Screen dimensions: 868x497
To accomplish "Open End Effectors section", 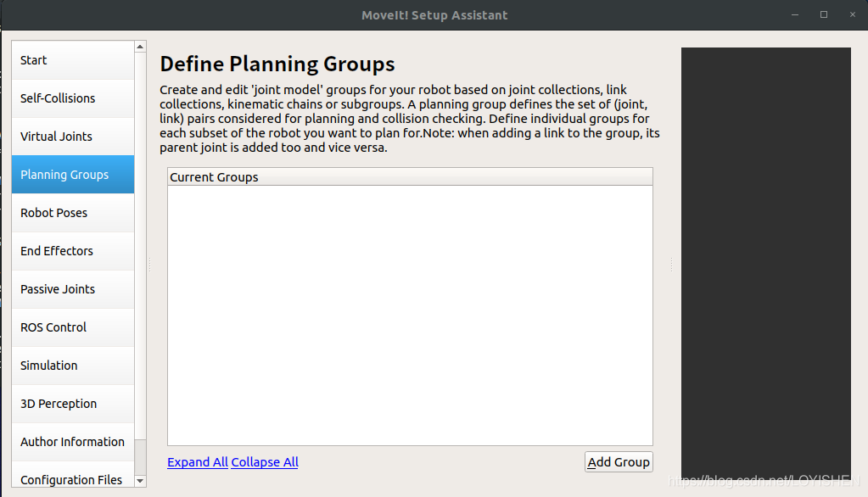I will [72, 251].
